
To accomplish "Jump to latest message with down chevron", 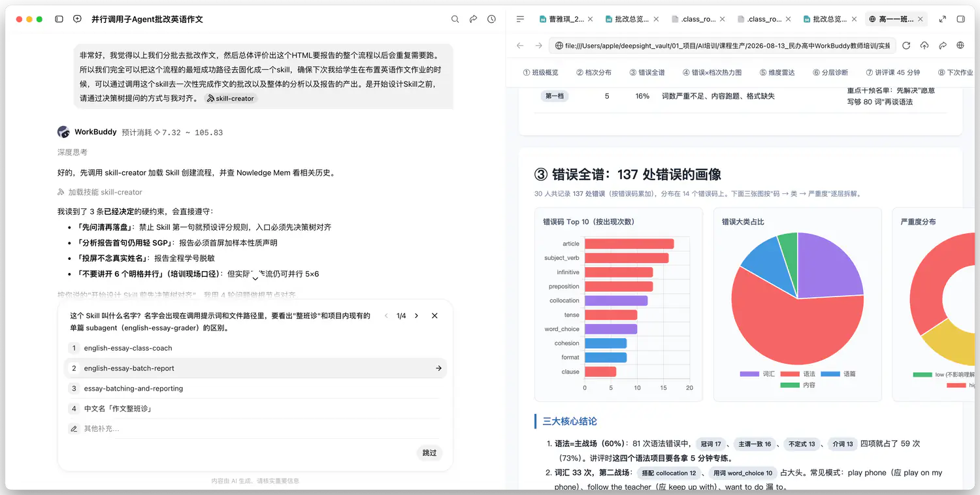I will coord(255,278).
